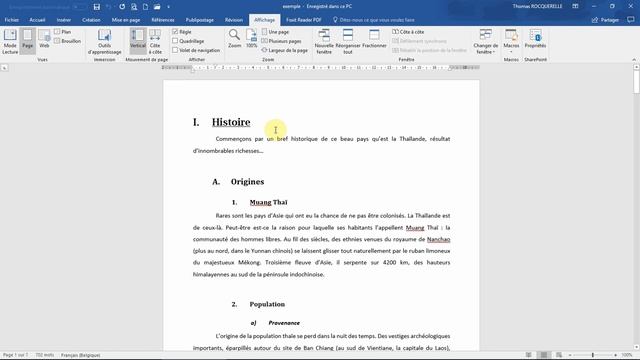Select Côte à côte page movement

pos(155,41)
